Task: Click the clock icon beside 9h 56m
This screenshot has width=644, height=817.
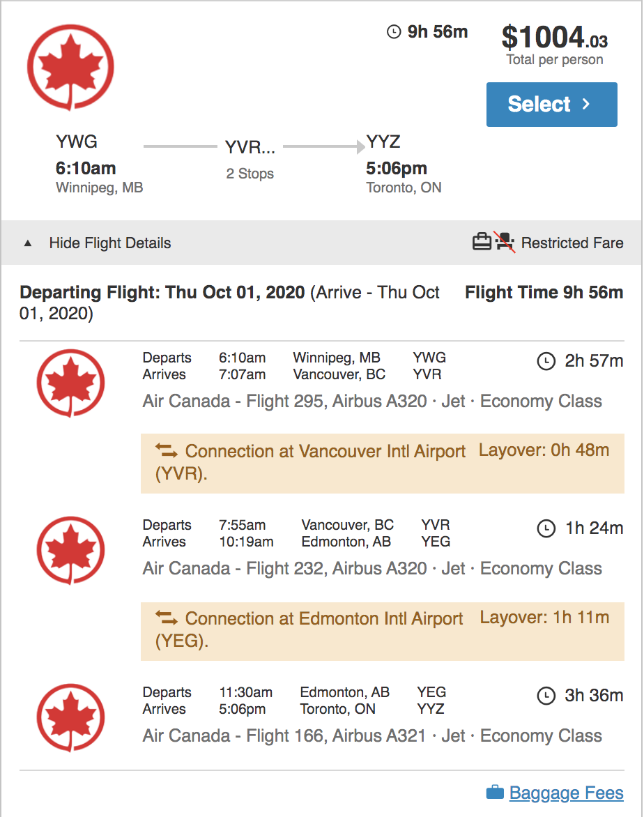Action: click(394, 32)
